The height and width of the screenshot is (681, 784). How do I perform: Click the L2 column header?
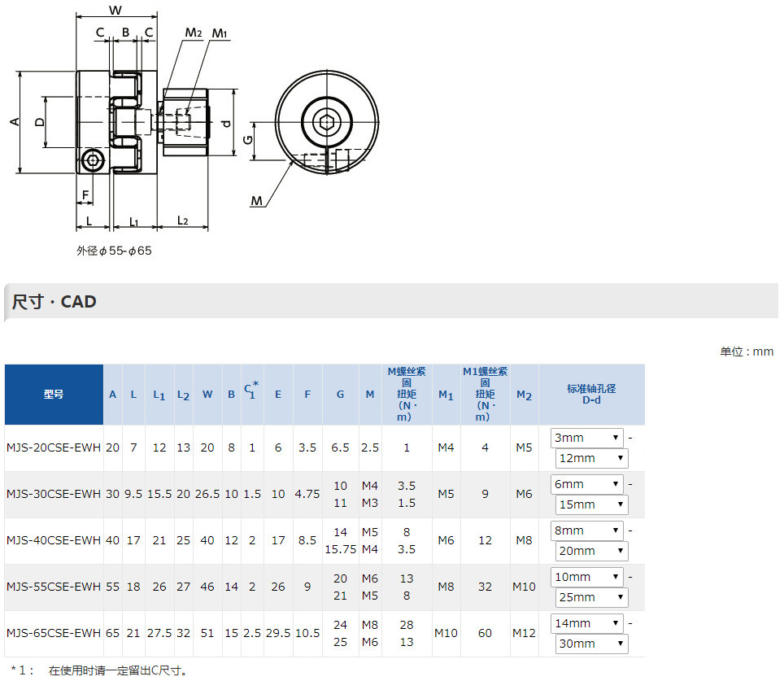click(x=184, y=395)
